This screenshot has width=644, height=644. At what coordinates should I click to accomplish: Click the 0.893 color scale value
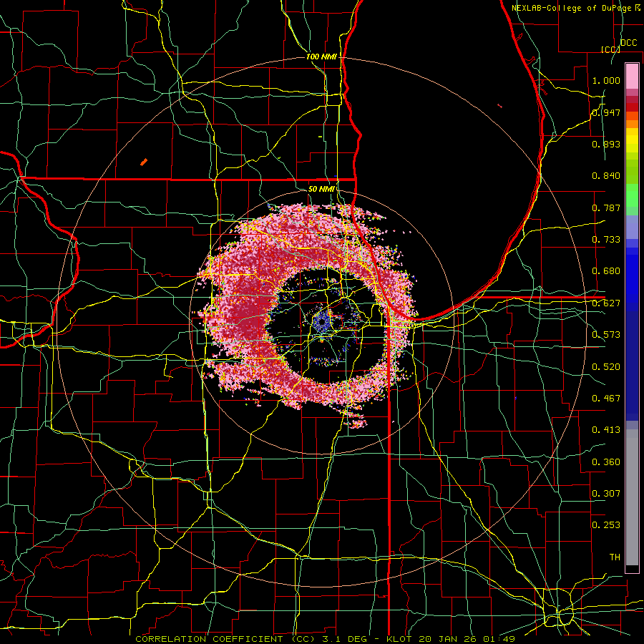point(606,144)
